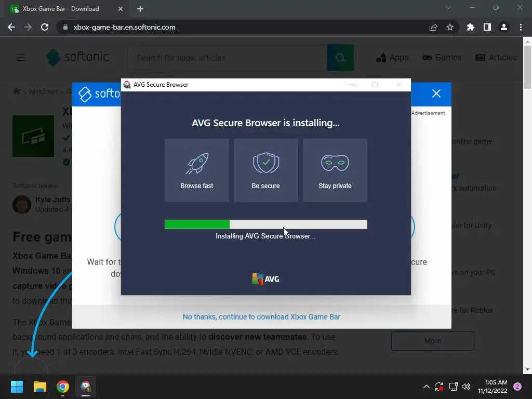Click the Softonic search field

pyautogui.click(x=228, y=58)
